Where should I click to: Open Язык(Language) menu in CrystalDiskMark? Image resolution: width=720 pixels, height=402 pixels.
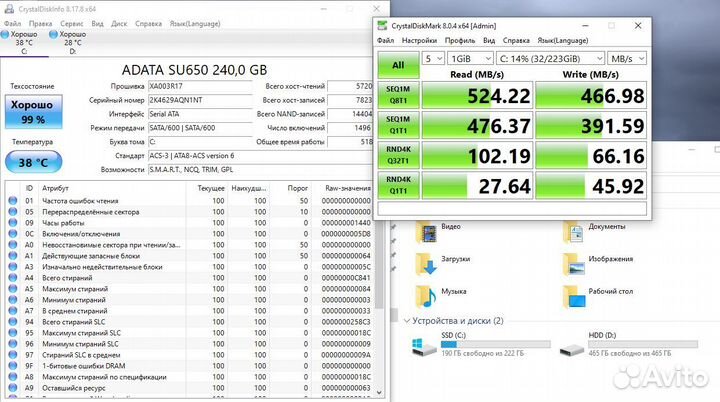point(562,40)
